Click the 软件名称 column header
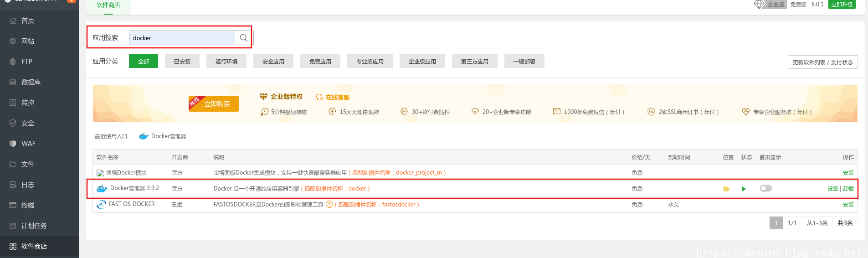Image resolution: width=868 pixels, height=258 pixels. (108, 157)
